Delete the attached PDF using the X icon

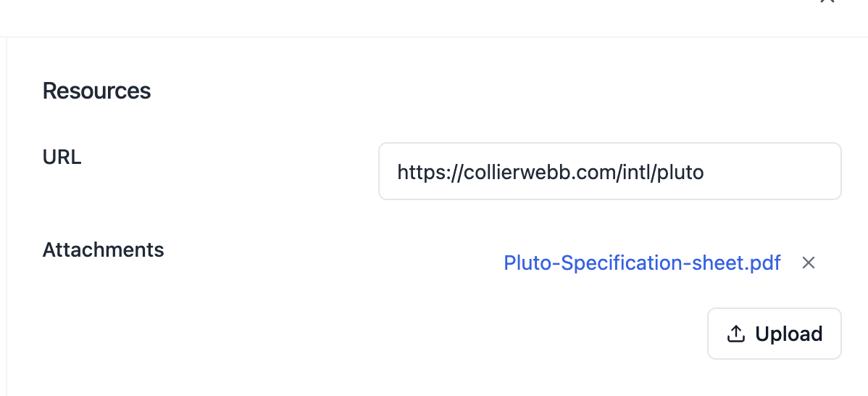(809, 263)
